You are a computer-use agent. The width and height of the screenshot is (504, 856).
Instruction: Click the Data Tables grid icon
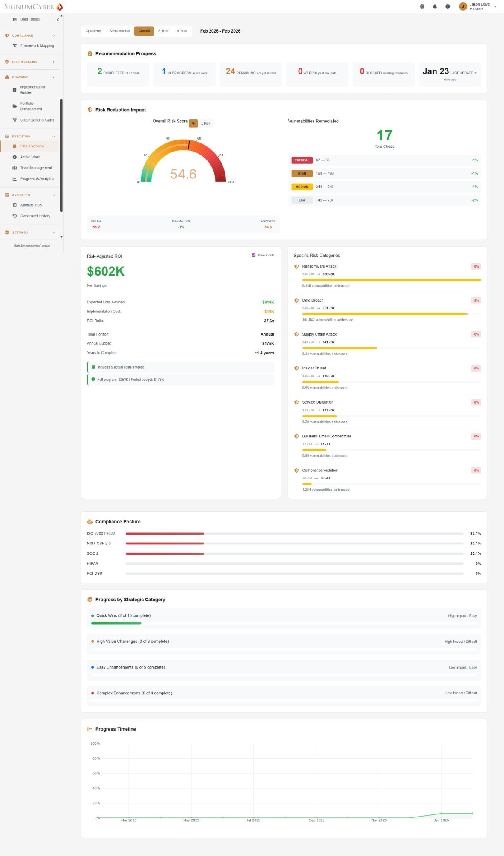click(15, 19)
